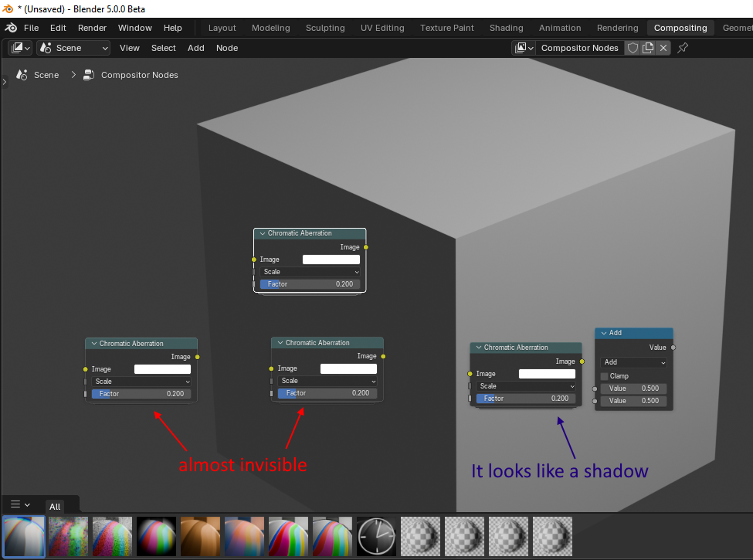This screenshot has height=560, width=753.
Task: Open the View menu in node editor
Action: click(130, 48)
